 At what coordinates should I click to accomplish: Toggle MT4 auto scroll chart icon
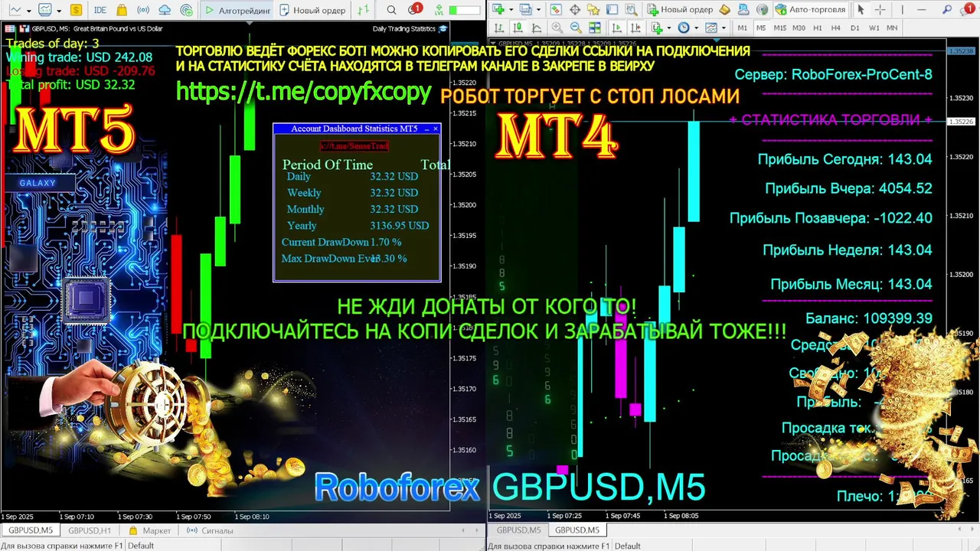click(616, 28)
